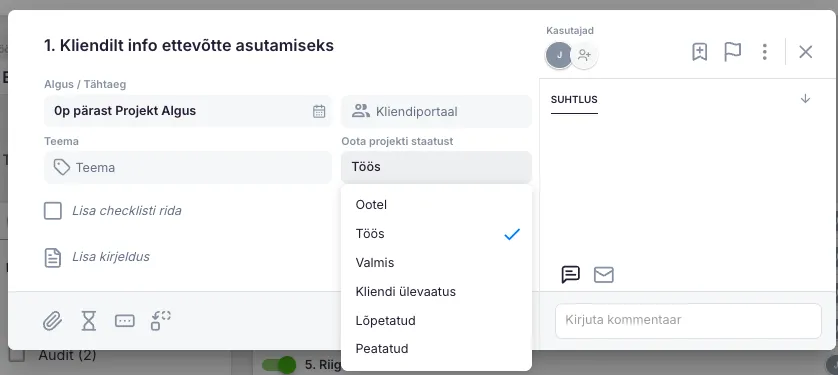
Task: Click the flag icon
Action: [x=732, y=52]
